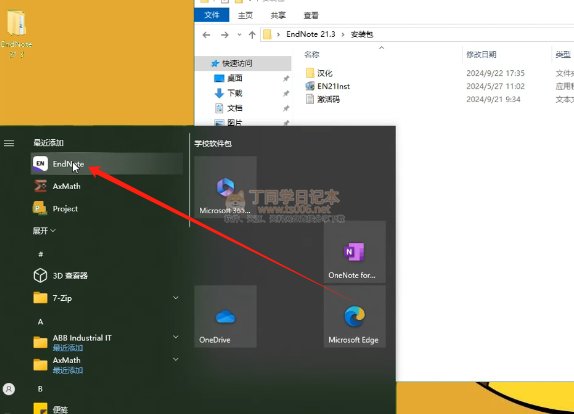
Task: Expand the ABB Industrial IT chevron
Action: pyautogui.click(x=176, y=336)
